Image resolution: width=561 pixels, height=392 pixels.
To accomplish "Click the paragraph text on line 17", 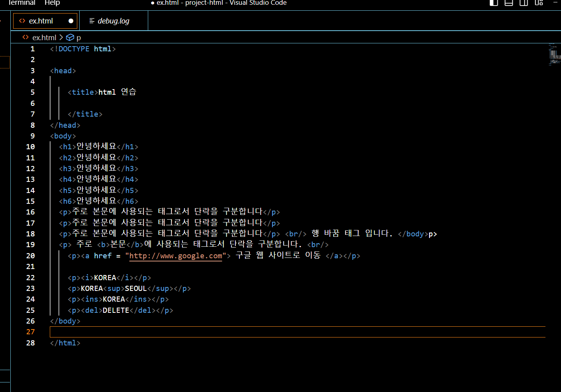I will tap(167, 223).
